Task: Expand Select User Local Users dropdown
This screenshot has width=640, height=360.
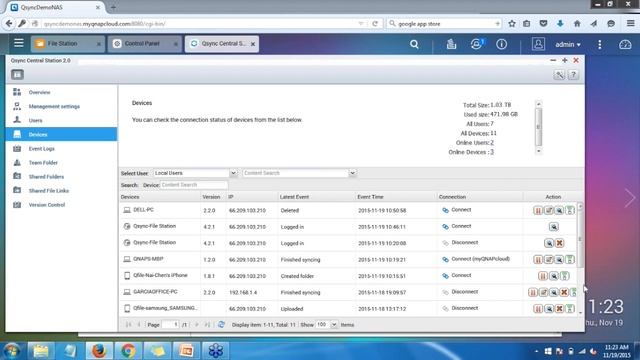Action: coord(233,173)
